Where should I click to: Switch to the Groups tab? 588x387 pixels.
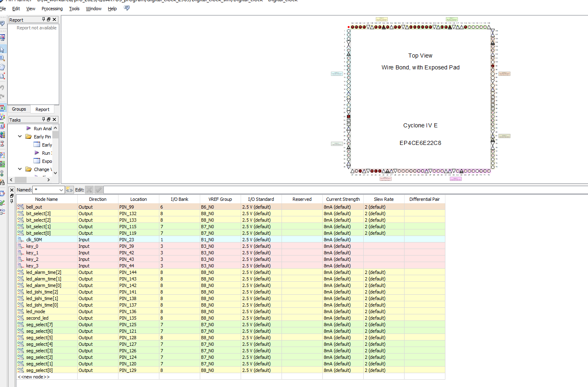click(x=19, y=109)
